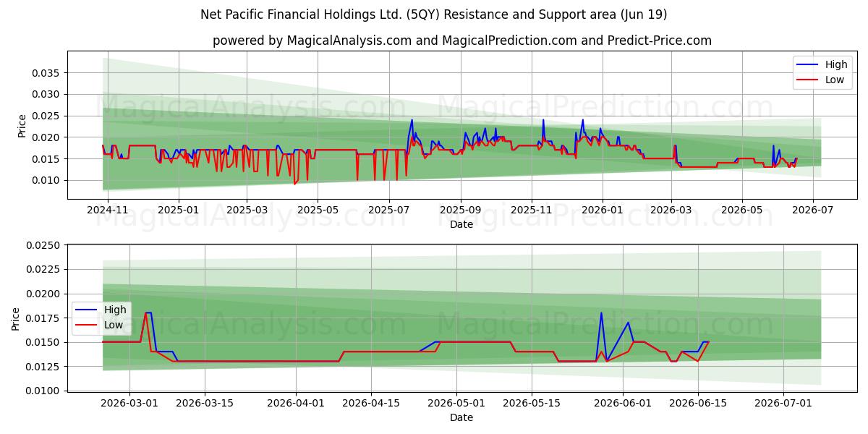868x434 pixels.
Task: Click the 2025-11 tick label
Action: pyautogui.click(x=532, y=210)
